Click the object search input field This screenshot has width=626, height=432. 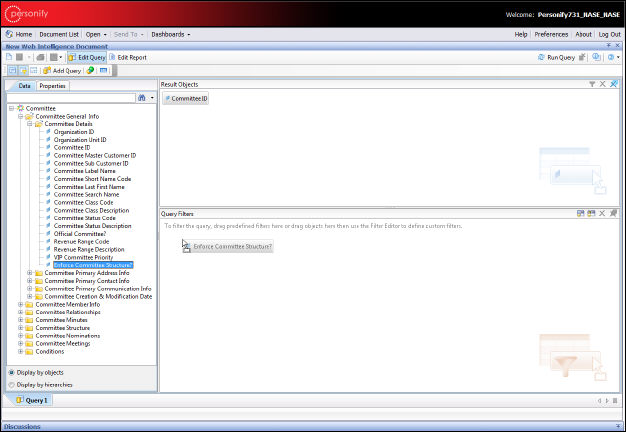coord(70,98)
